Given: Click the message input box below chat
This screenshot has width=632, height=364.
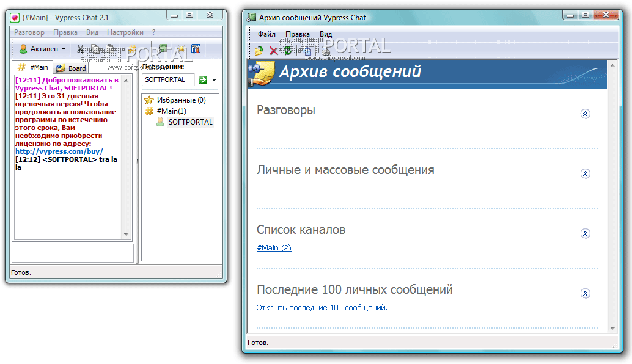Looking at the screenshot, I should (x=73, y=253).
